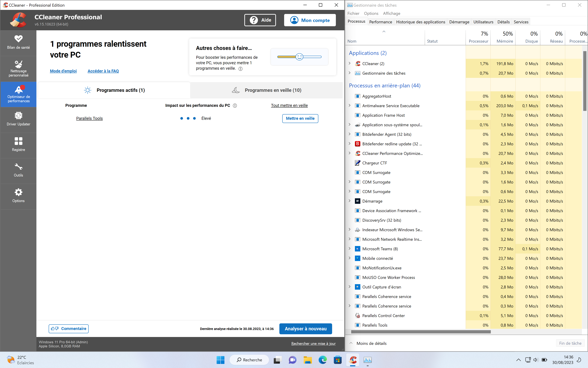Screen dimensions: 588x368
Task: Select Programmes actifs (1) tab
Action: (114, 90)
